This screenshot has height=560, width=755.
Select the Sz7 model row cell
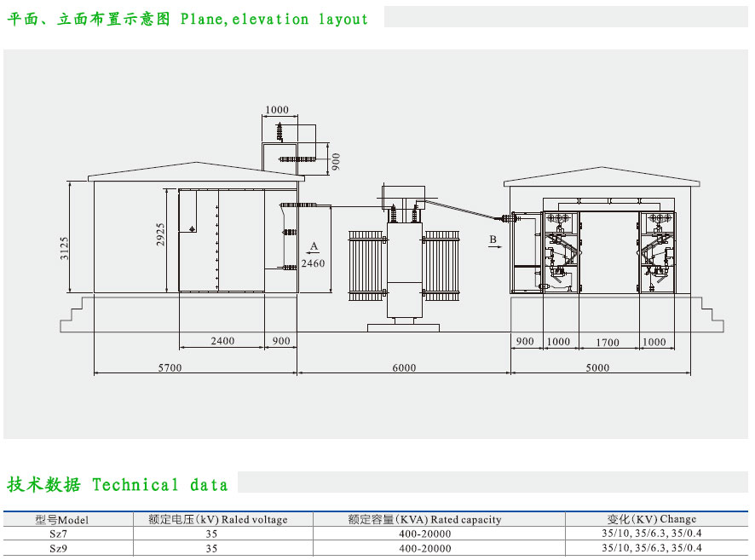[58, 534]
